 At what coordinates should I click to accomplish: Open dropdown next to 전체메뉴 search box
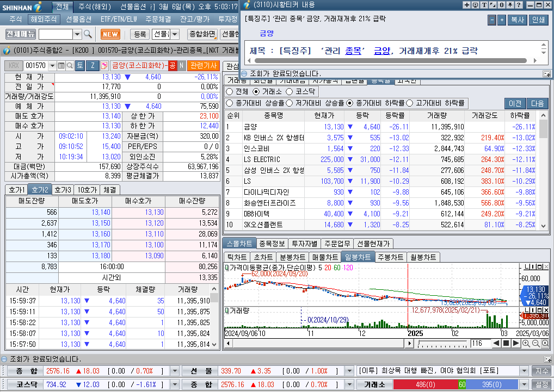click(77, 34)
